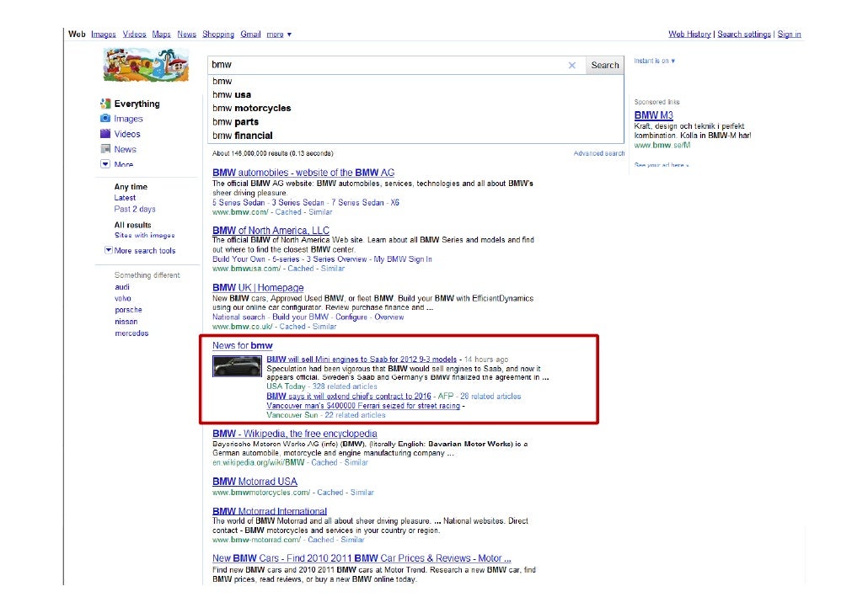Open Shopping in top navigation
Image resolution: width=868 pixels, height=613 pixels.
pos(218,35)
